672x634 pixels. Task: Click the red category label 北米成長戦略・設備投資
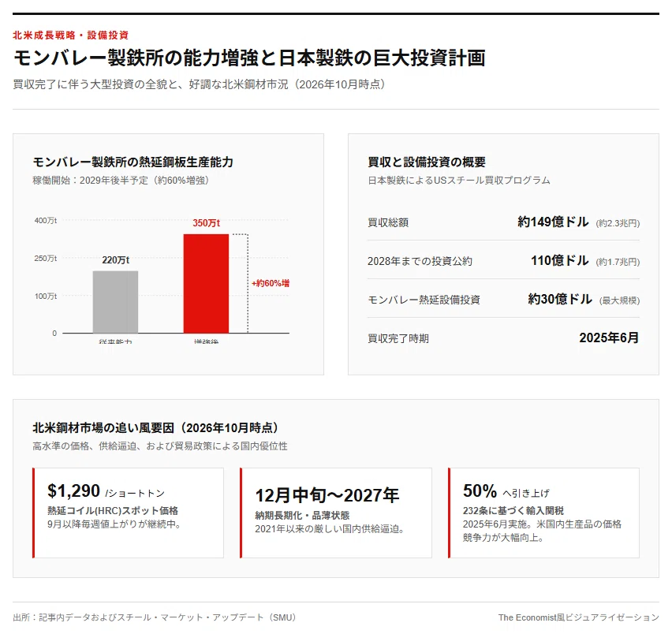point(71,35)
